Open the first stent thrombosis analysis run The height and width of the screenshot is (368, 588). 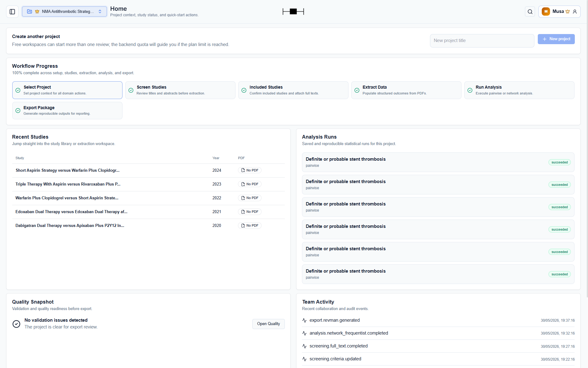click(438, 162)
